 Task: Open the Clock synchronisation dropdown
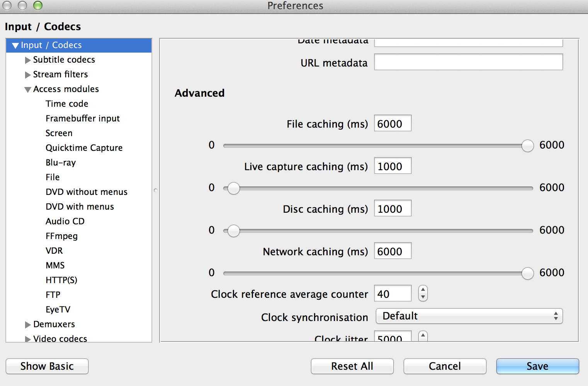469,316
